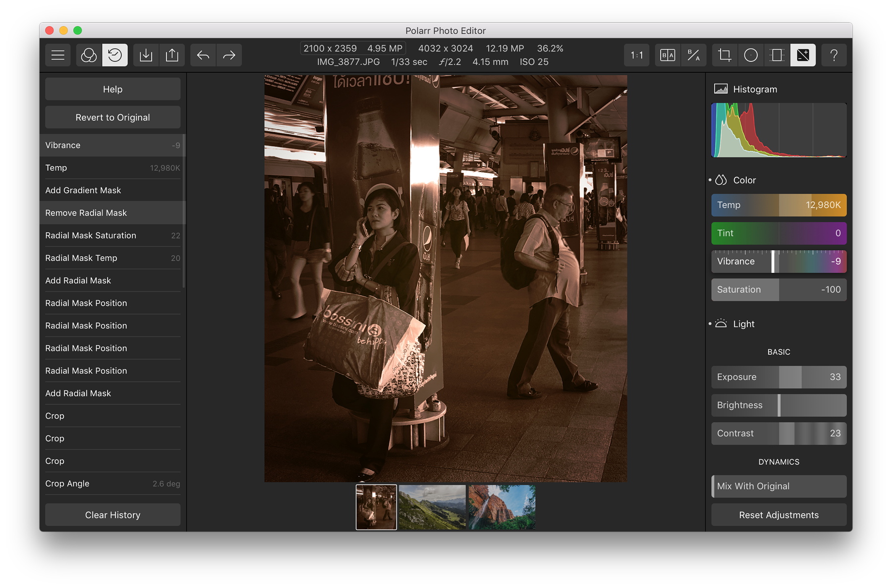Screen dimensions: 892x588
Task: Toggle the history panel icon
Action: (x=115, y=55)
